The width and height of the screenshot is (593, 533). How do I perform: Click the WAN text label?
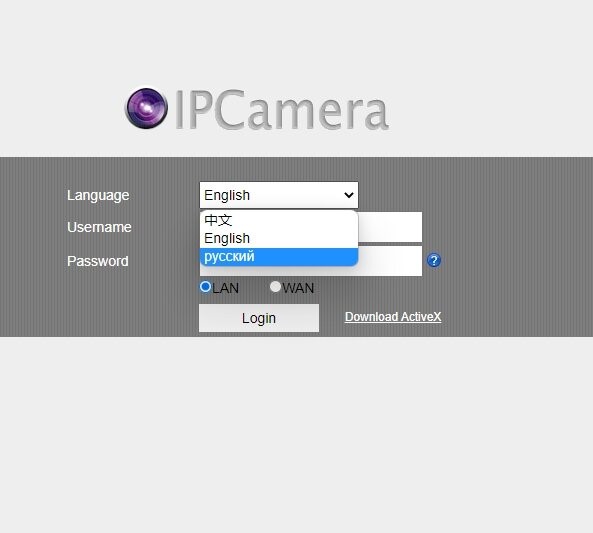[x=298, y=288]
